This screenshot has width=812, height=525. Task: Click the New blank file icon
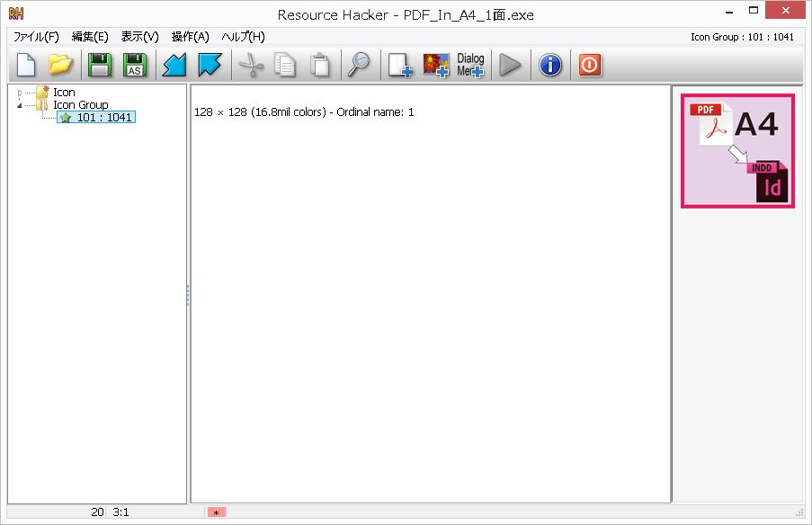26,66
